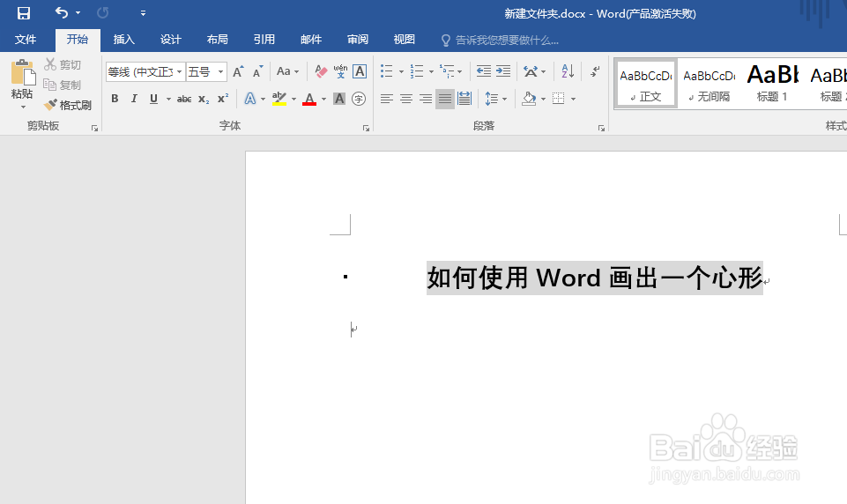Image resolution: width=847 pixels, height=504 pixels.
Task: Switch to the 审阅 ribbon tab
Action: (x=358, y=40)
